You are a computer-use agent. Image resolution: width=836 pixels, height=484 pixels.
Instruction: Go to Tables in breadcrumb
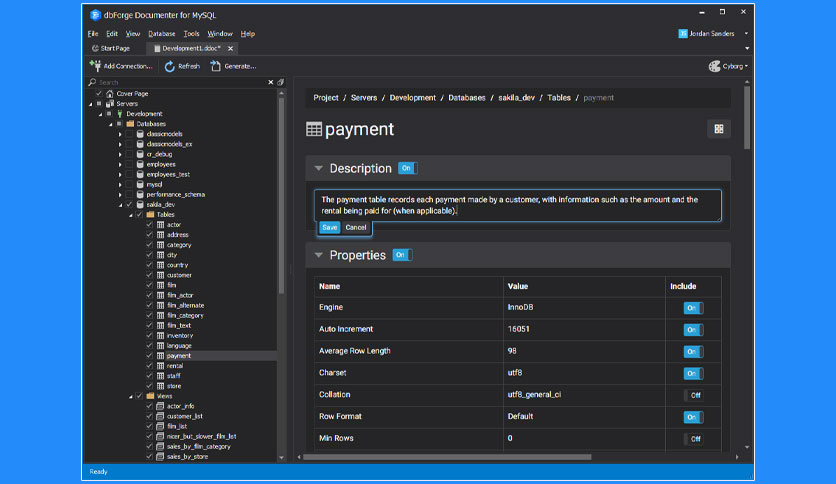click(559, 98)
